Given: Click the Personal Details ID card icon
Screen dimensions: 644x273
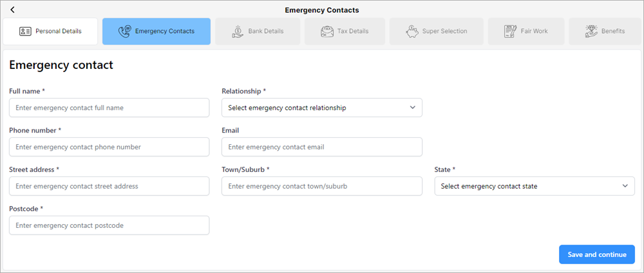Looking at the screenshot, I should click(25, 31).
